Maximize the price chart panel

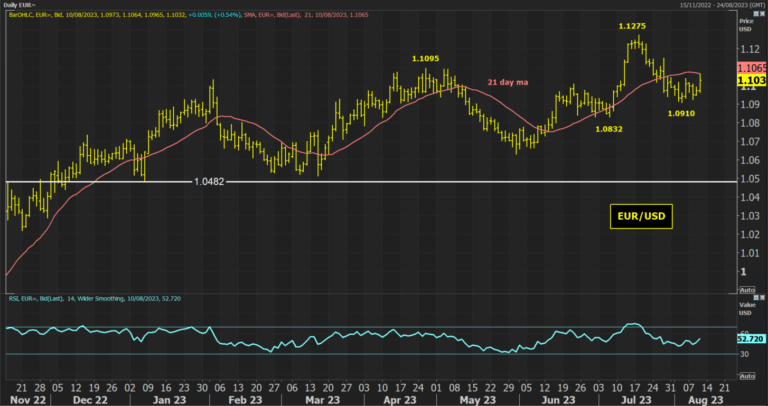click(x=756, y=15)
